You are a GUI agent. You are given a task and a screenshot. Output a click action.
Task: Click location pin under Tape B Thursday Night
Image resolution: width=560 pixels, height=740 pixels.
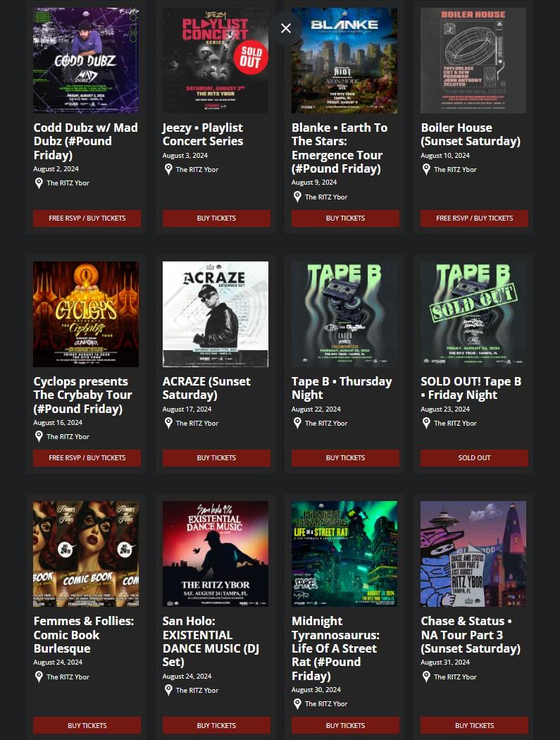coord(297,424)
